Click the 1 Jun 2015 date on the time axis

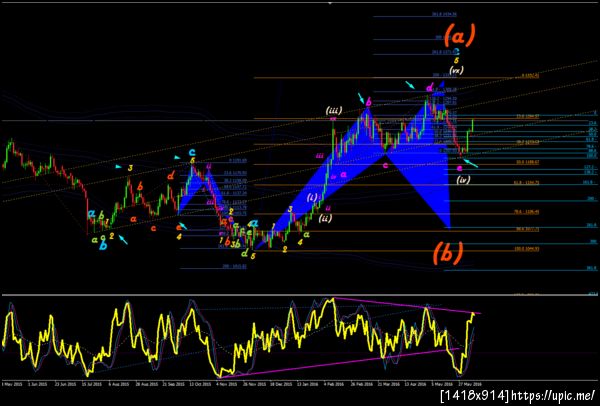pyautogui.click(x=36, y=383)
